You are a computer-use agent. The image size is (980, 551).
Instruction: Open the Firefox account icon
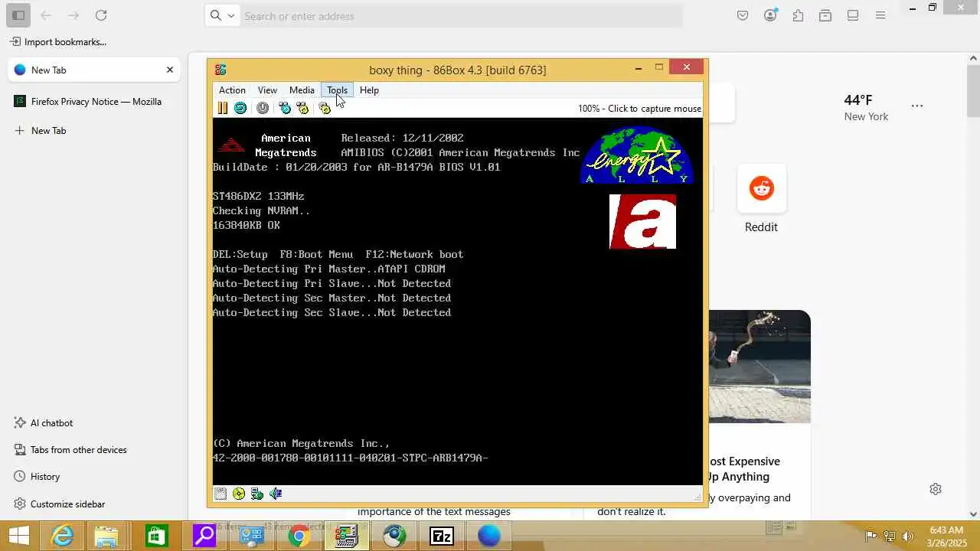(771, 15)
